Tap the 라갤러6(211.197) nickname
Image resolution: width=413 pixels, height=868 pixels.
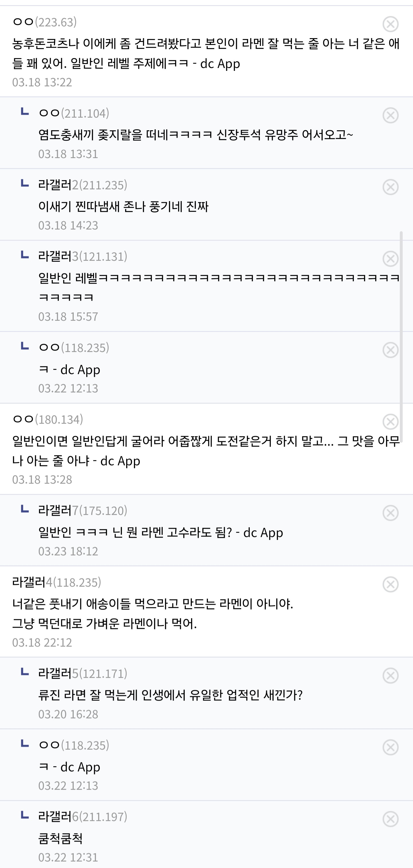coord(83,817)
